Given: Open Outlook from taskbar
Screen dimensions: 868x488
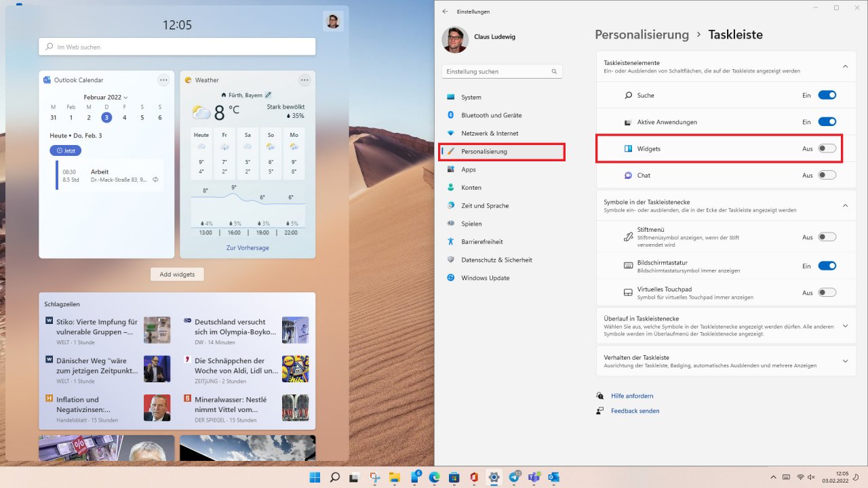Looking at the screenshot, I should [554, 477].
